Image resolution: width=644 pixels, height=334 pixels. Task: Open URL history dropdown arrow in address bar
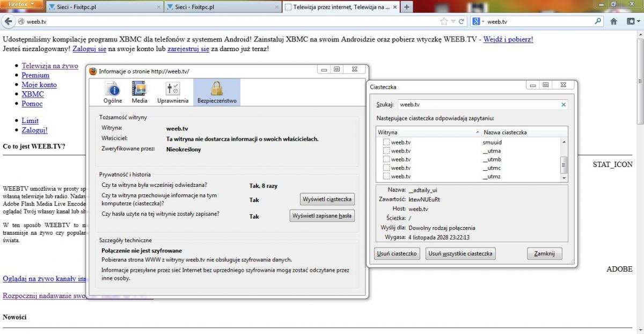click(x=453, y=21)
